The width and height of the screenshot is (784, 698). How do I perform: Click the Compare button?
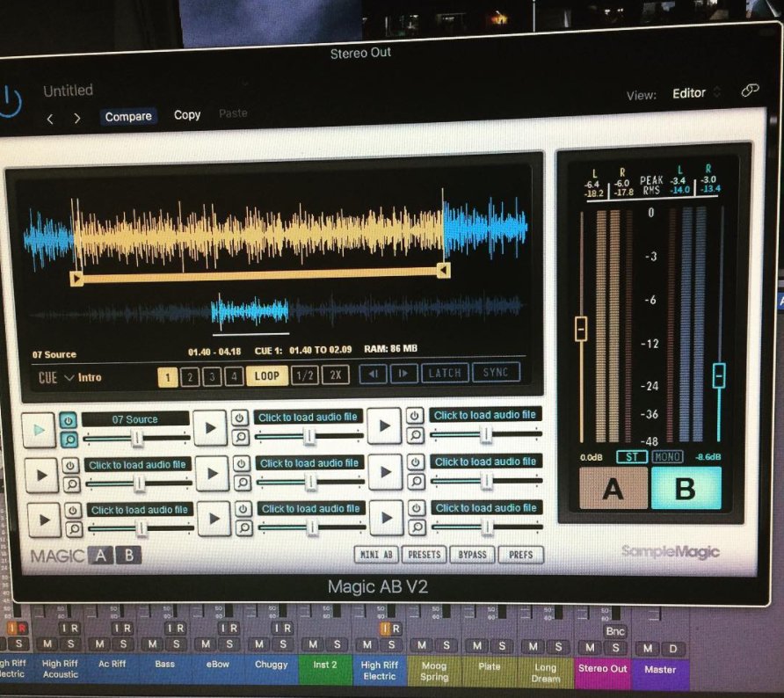(x=128, y=117)
